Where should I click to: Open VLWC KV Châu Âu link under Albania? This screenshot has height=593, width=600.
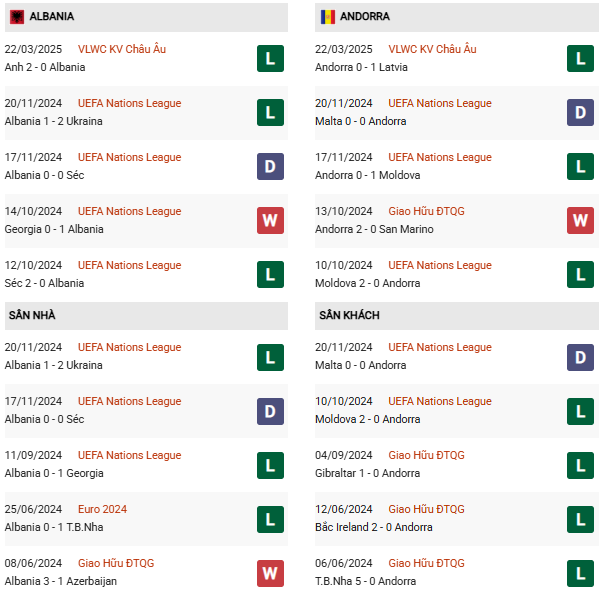pos(122,49)
